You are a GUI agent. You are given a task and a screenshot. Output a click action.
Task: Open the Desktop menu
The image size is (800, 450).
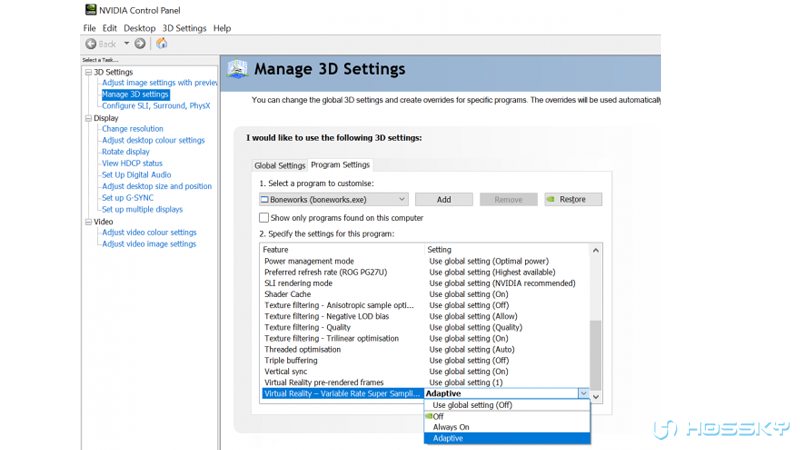[x=139, y=28]
